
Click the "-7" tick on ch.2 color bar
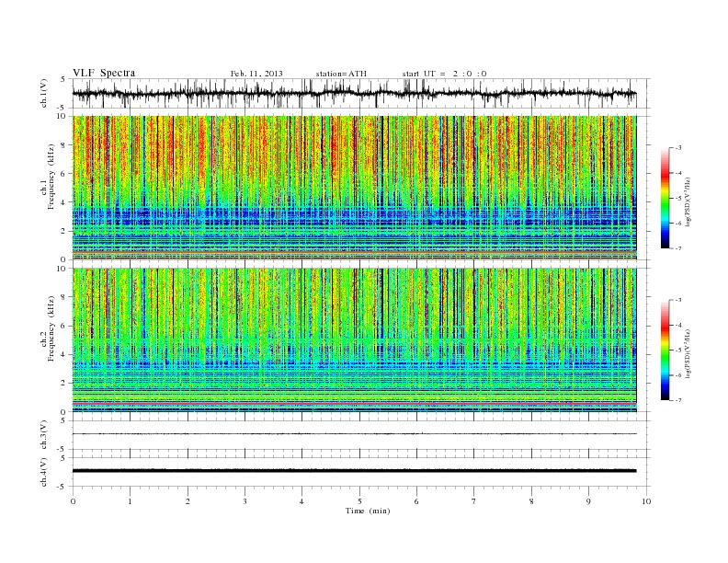click(x=678, y=400)
